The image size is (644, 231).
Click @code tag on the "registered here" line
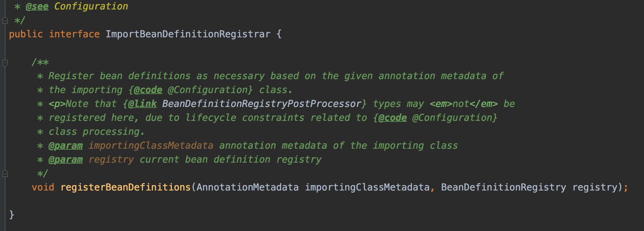392,118
